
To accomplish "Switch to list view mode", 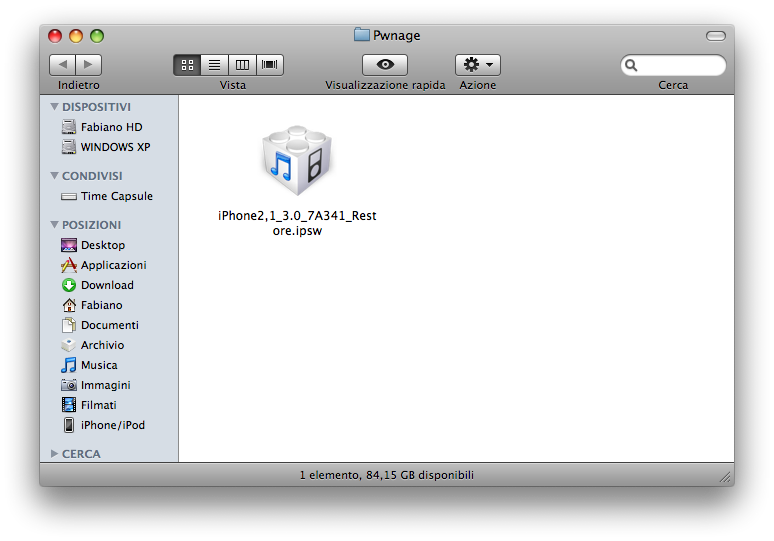I will point(214,65).
